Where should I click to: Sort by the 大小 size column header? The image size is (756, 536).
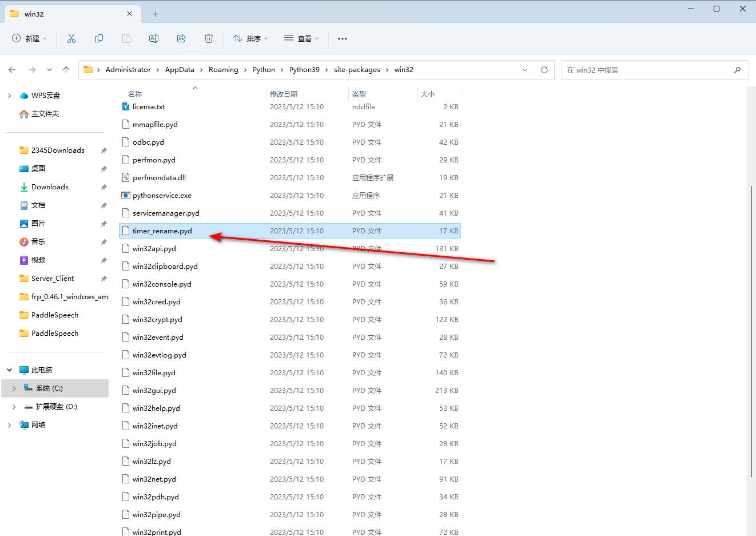click(428, 94)
